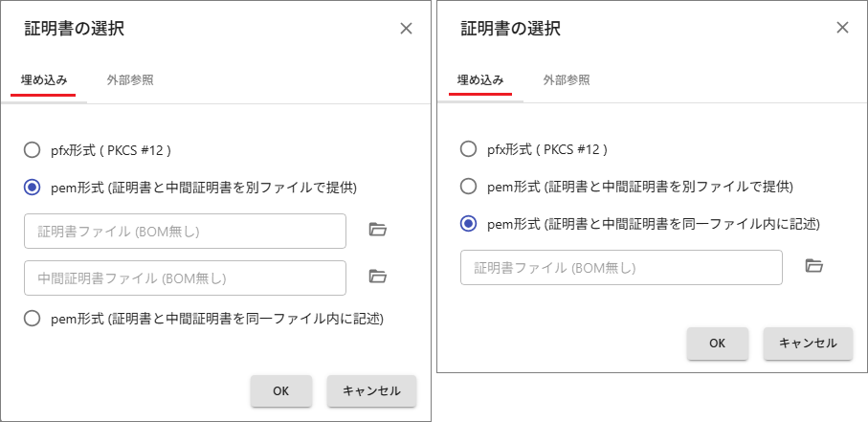Click OK in the left dialog

[281, 390]
